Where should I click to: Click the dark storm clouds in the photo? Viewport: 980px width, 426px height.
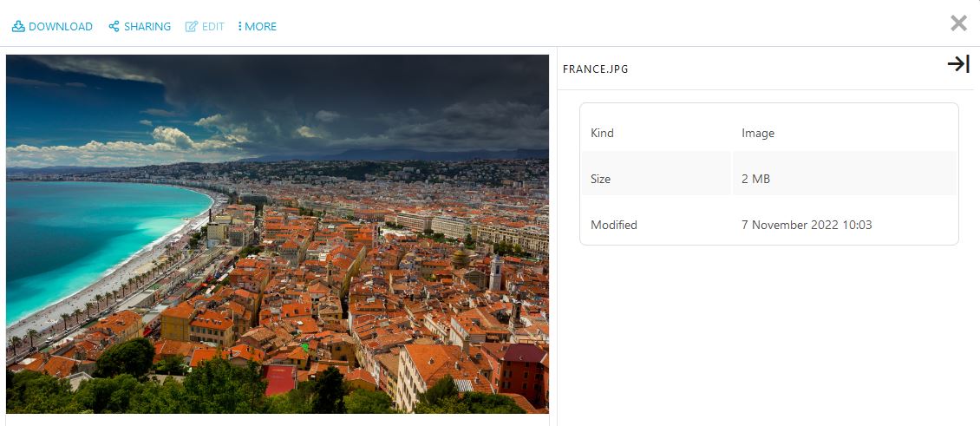pyautogui.click(x=364, y=95)
